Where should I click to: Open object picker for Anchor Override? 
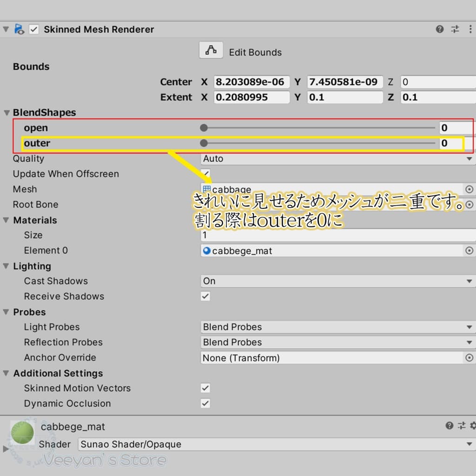point(469,357)
